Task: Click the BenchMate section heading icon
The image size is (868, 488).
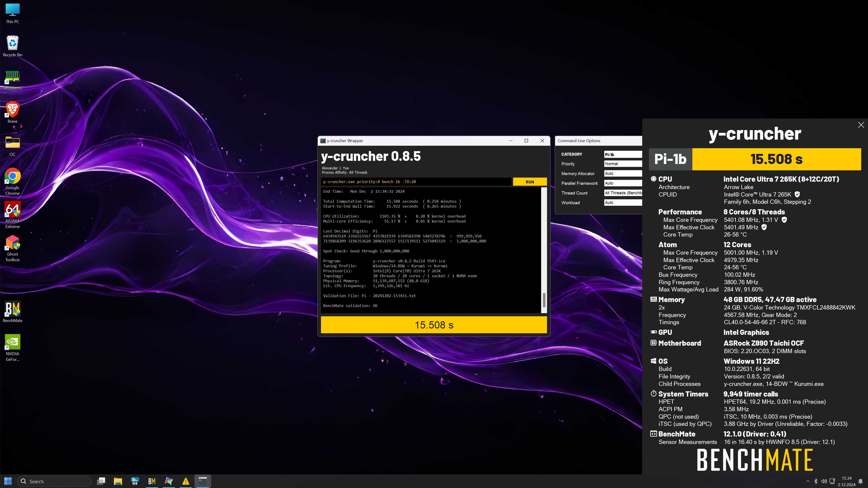Action: [653, 434]
